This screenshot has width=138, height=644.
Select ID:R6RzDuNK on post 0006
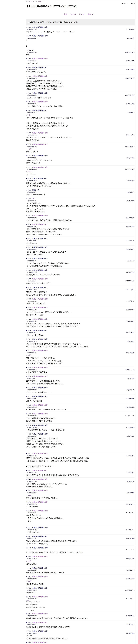point(130,78)
